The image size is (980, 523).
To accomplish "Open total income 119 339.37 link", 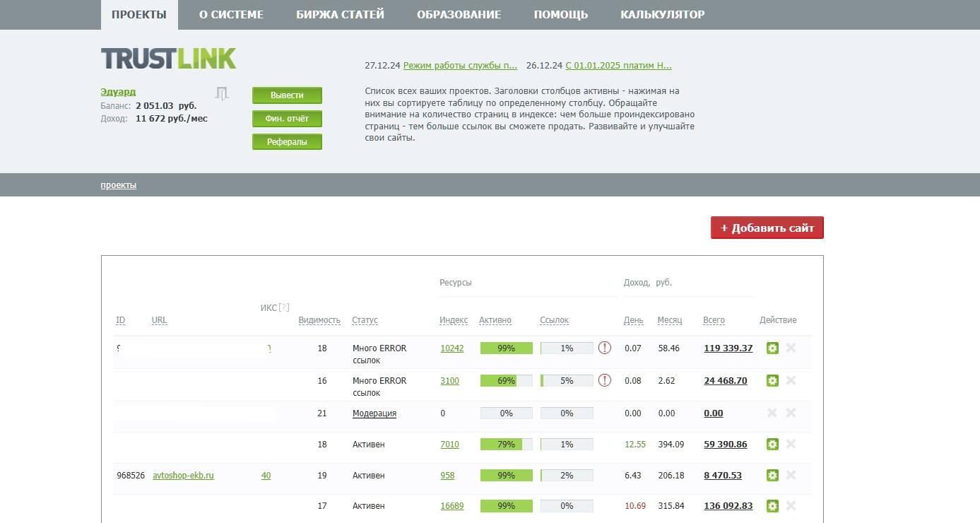I will pyautogui.click(x=728, y=348).
